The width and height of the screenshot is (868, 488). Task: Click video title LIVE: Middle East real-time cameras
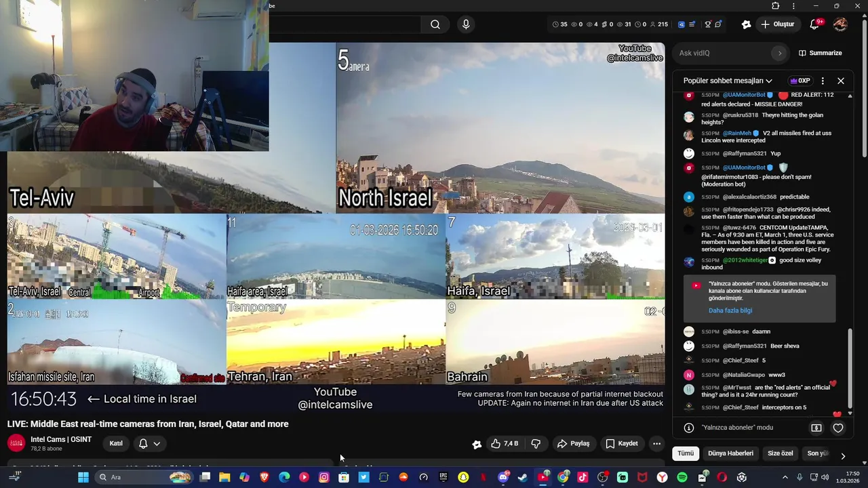click(x=148, y=424)
